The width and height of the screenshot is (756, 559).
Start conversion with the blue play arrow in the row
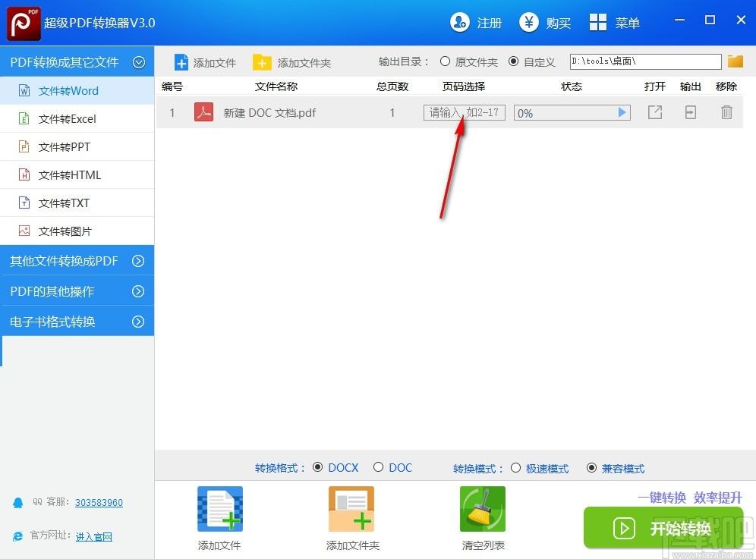[622, 112]
